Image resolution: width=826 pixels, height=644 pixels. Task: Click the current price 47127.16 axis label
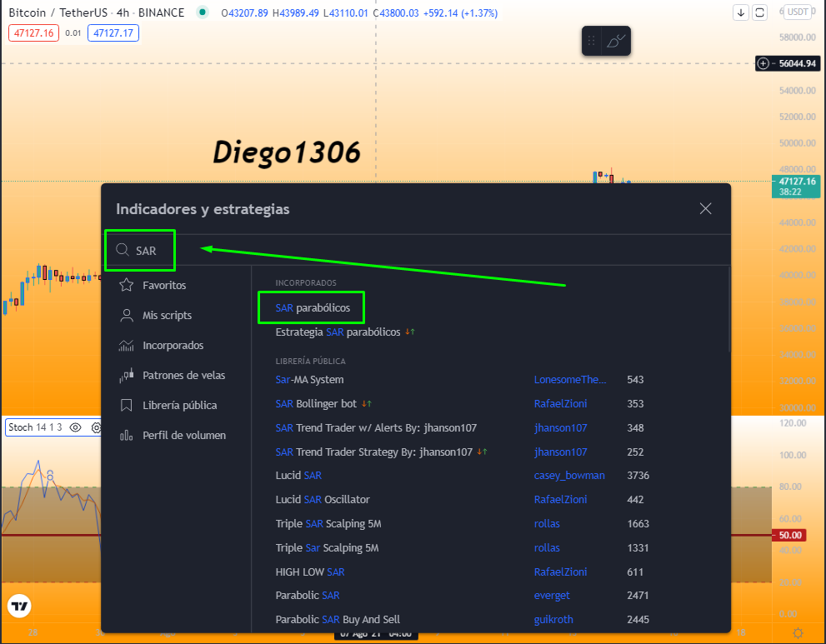tap(796, 187)
